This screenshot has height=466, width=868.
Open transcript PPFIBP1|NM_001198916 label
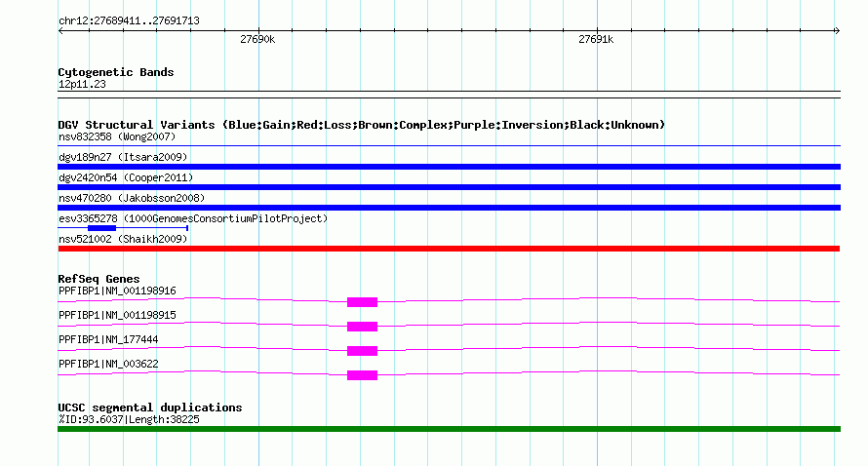click(x=117, y=291)
